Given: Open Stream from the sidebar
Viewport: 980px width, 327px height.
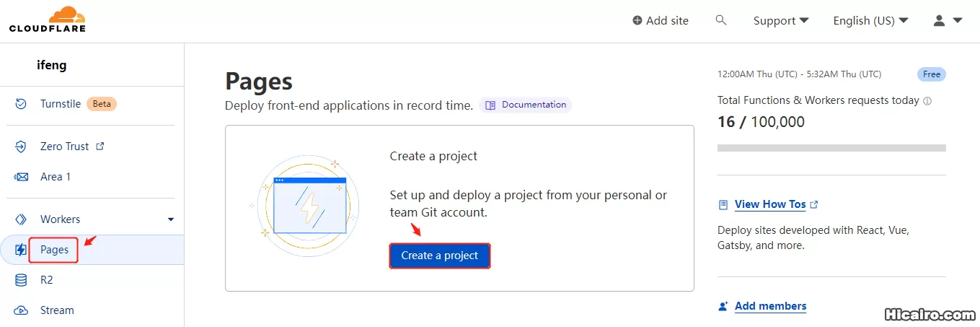Looking at the screenshot, I should tap(57, 310).
